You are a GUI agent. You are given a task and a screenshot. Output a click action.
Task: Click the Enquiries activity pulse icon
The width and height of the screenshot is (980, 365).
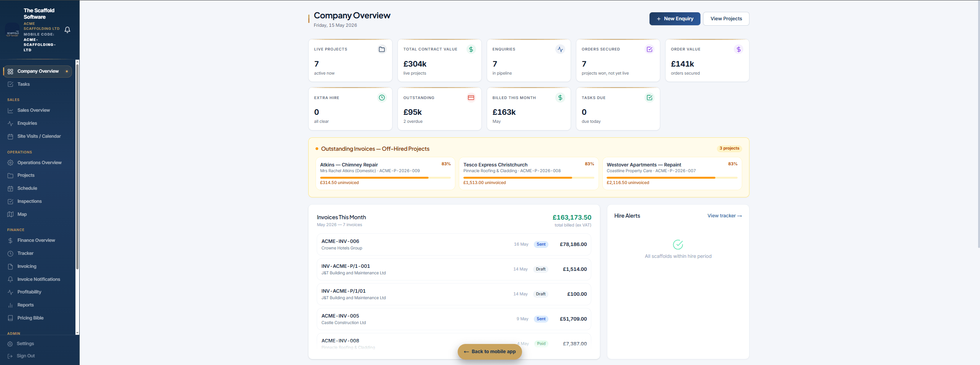(x=560, y=49)
